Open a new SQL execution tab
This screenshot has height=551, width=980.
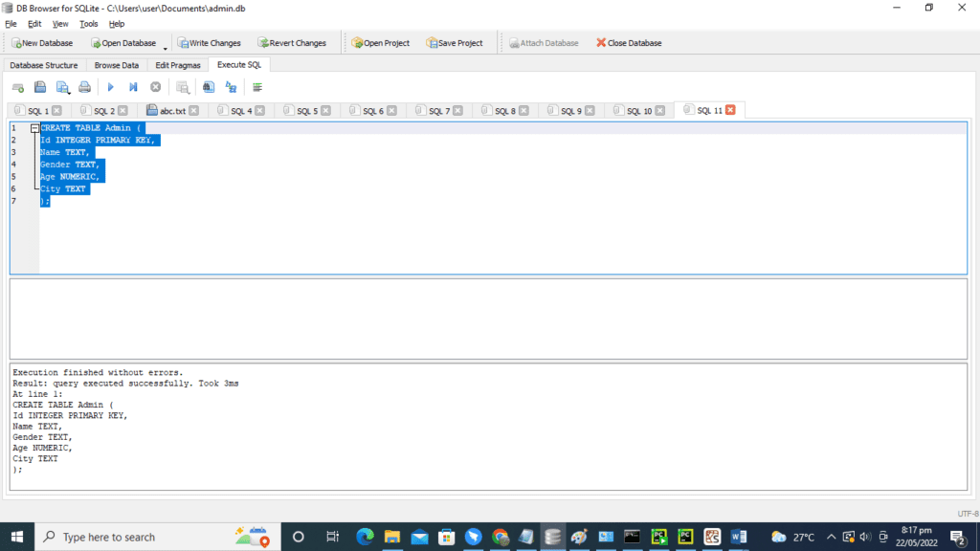click(x=16, y=86)
